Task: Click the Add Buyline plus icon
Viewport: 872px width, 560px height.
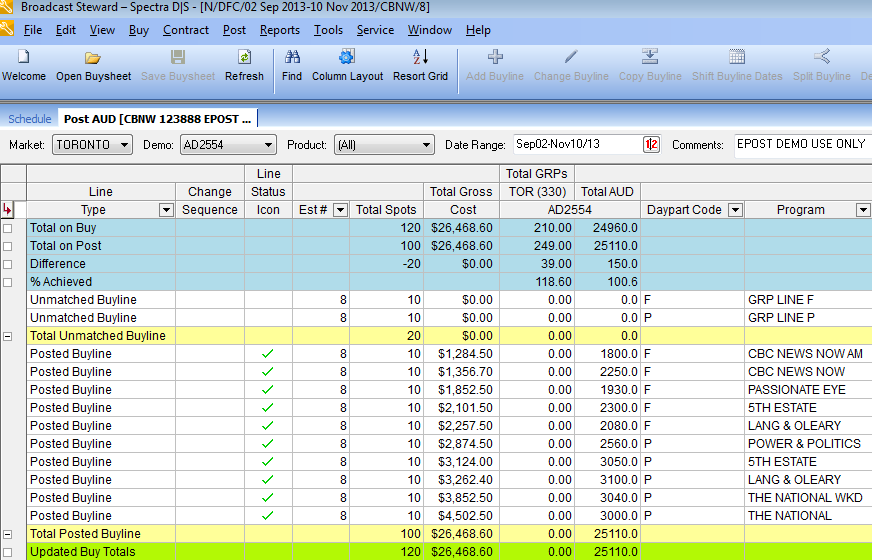Action: pos(495,56)
